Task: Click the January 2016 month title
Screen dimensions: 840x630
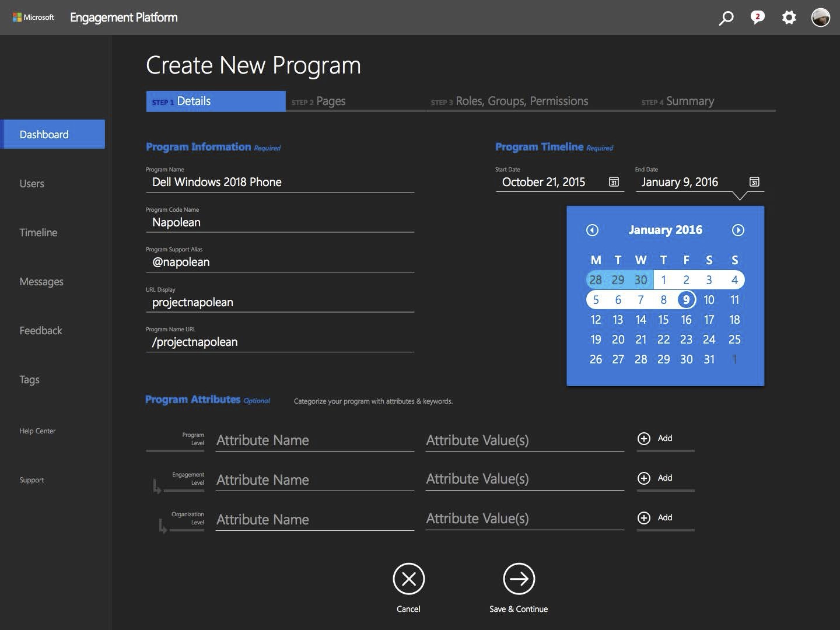Action: pos(665,230)
